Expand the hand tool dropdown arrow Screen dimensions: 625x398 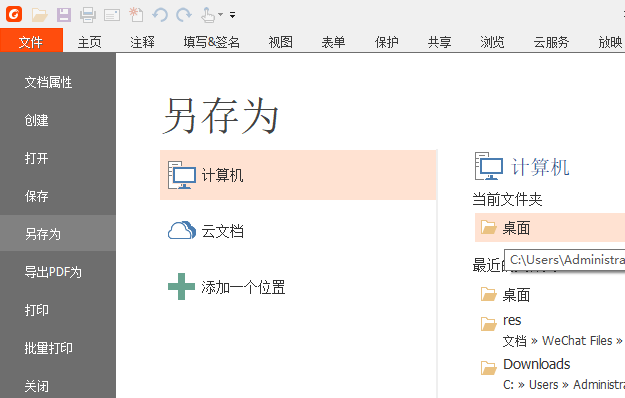click(x=220, y=15)
